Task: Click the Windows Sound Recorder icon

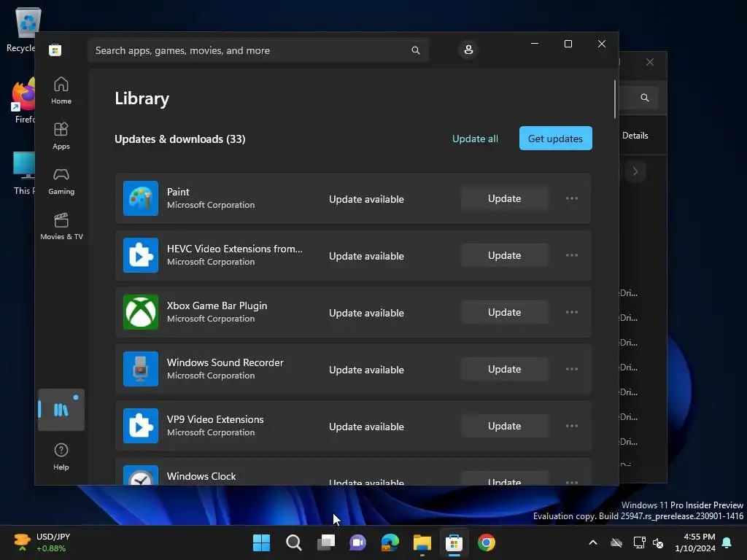Action: (x=141, y=369)
